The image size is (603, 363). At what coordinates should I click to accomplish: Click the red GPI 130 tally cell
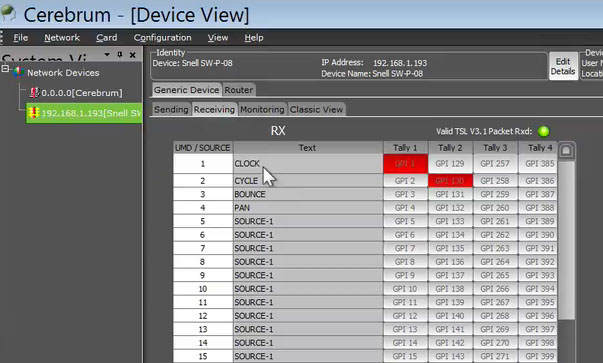tap(450, 181)
